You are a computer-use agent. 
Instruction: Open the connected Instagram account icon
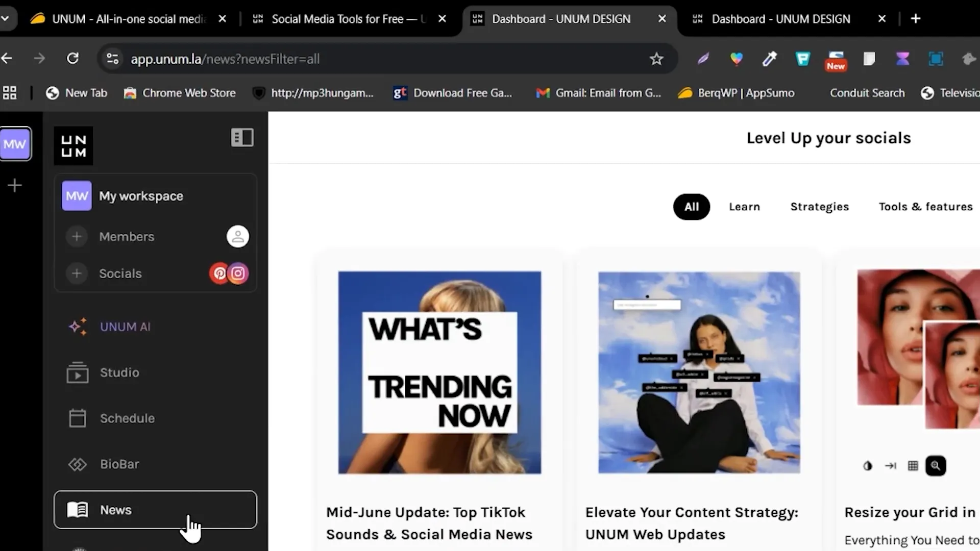pos(238,273)
